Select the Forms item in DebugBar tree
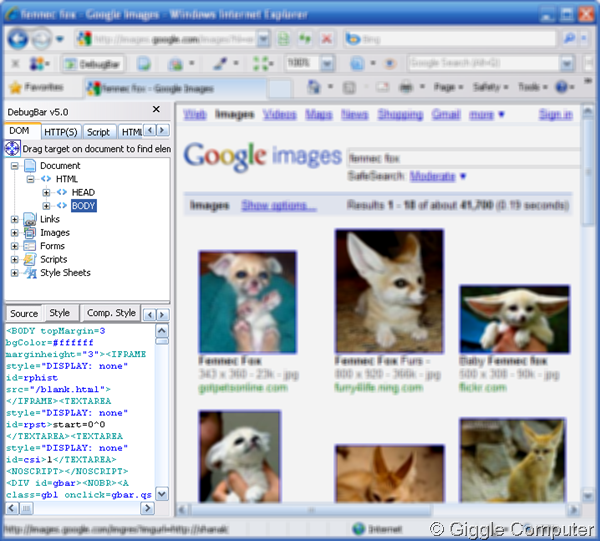 [52, 246]
